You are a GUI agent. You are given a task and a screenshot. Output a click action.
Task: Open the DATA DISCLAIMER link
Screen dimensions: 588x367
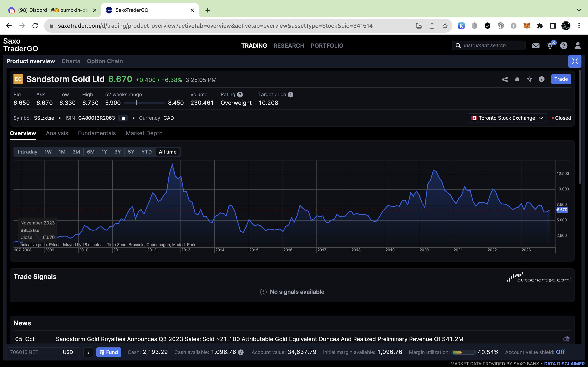click(x=564, y=364)
